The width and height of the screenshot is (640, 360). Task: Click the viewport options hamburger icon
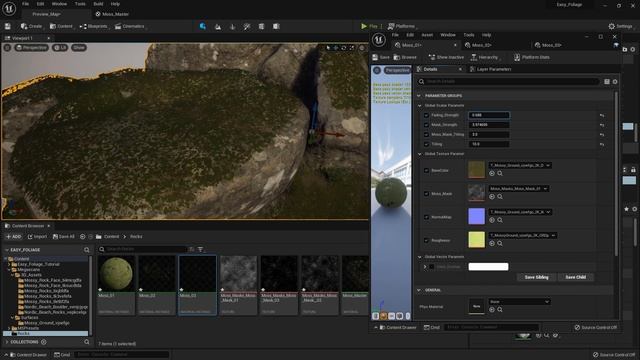point(7,48)
